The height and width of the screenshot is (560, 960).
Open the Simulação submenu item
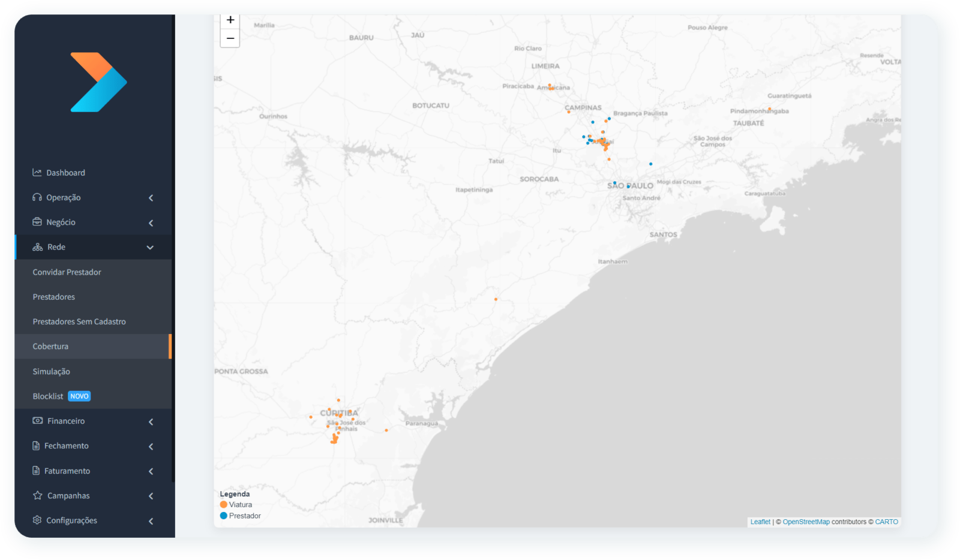coord(93,372)
